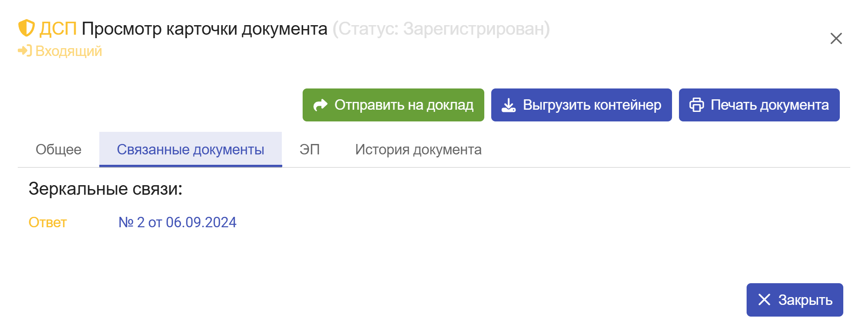Click the X icon inside Закрыть button

coord(764,300)
